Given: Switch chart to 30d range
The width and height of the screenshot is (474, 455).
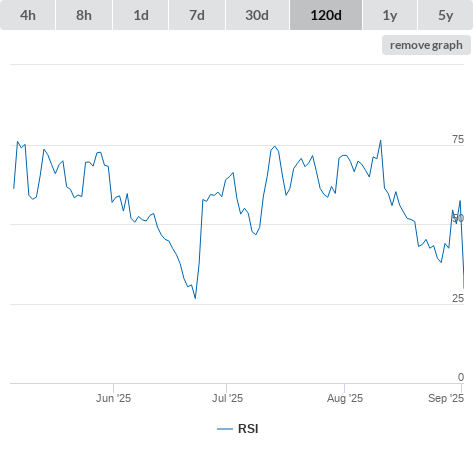Looking at the screenshot, I should click(257, 15).
